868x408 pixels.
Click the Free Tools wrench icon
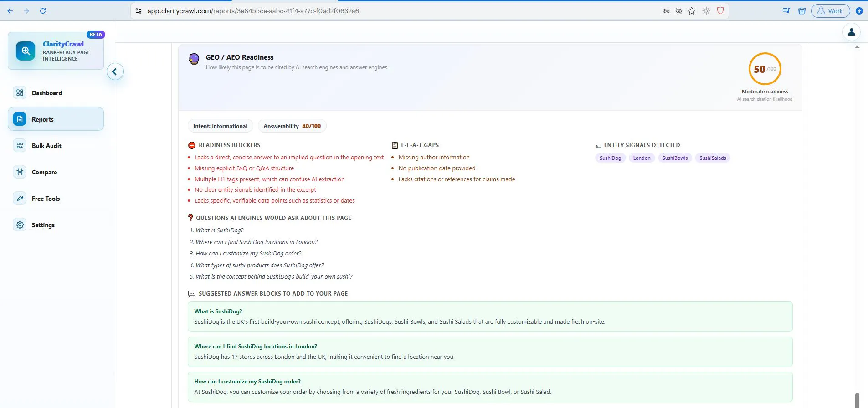click(20, 199)
